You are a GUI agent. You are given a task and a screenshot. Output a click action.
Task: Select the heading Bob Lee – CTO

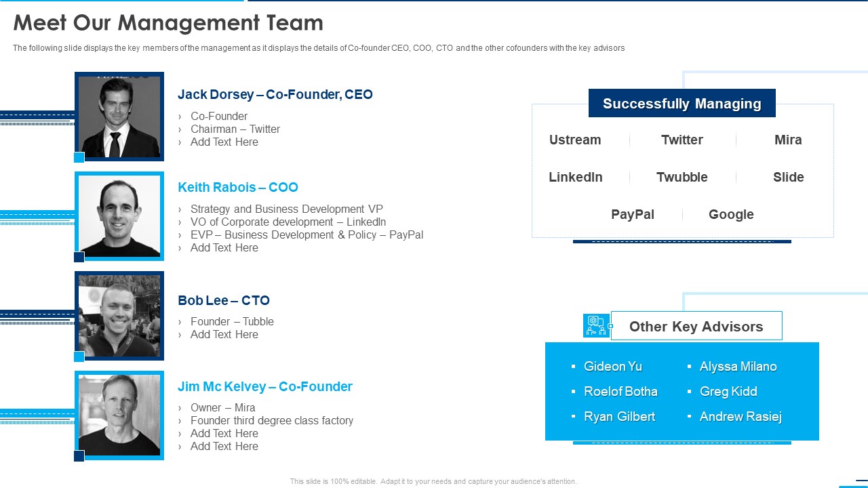224,300
